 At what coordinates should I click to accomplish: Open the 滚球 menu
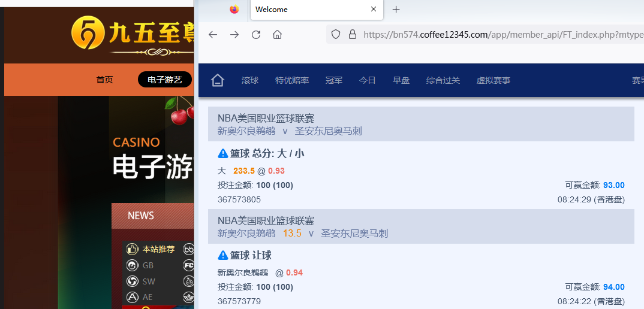[250, 80]
